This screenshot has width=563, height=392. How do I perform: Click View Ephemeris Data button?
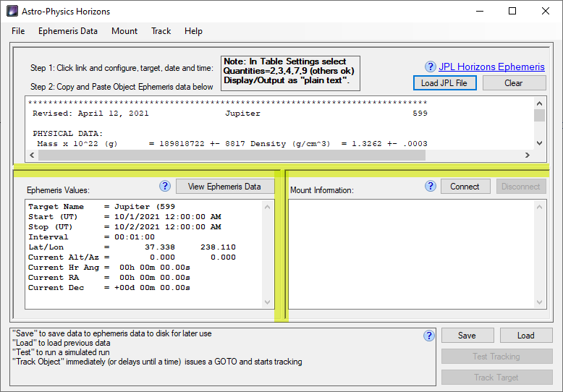click(x=225, y=187)
